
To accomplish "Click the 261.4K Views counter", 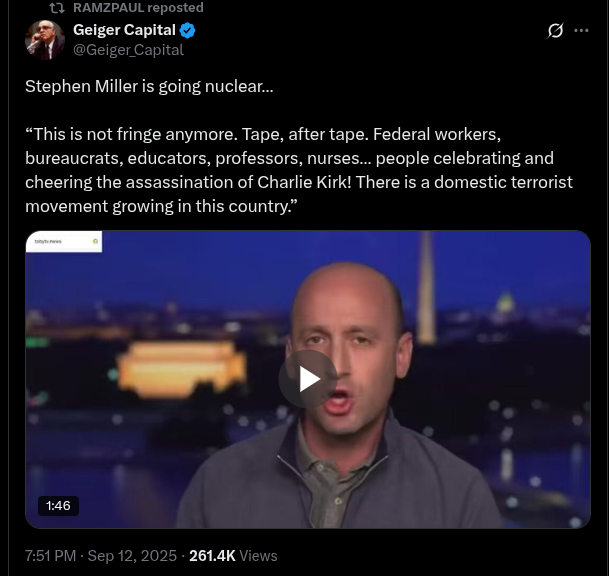I will point(233,556).
